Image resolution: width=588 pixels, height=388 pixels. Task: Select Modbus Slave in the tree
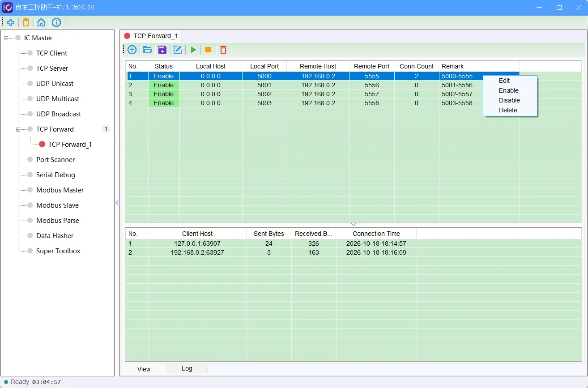click(57, 205)
